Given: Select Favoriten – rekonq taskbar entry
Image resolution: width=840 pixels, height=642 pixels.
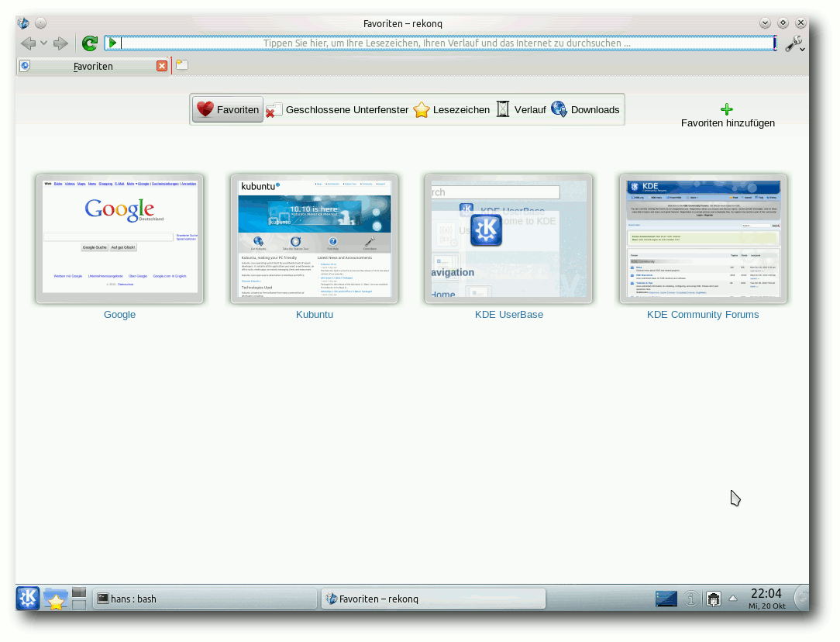Looking at the screenshot, I should 433,599.
